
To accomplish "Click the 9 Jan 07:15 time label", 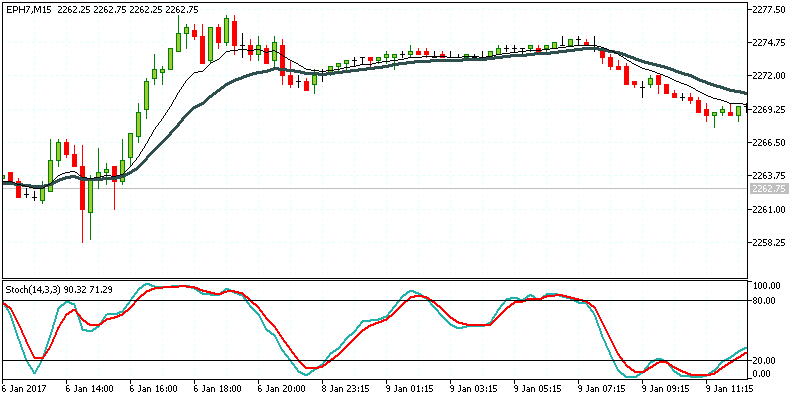I will click(x=600, y=389).
